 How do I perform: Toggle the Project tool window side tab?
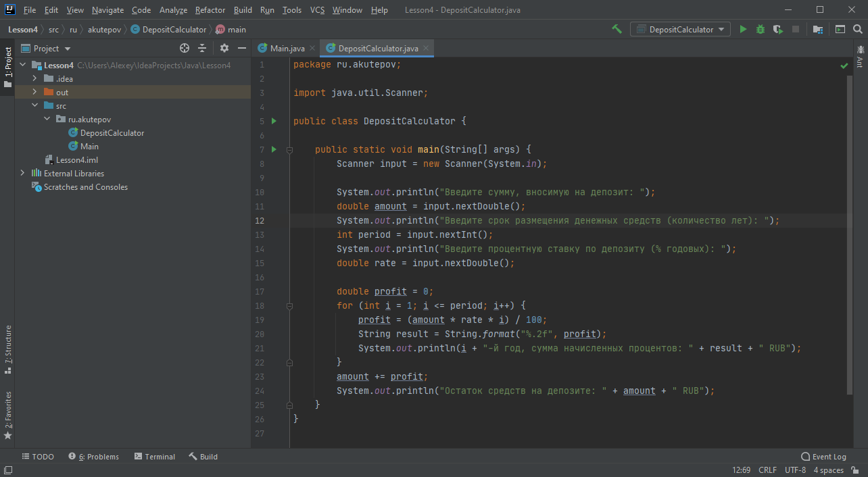(7, 68)
